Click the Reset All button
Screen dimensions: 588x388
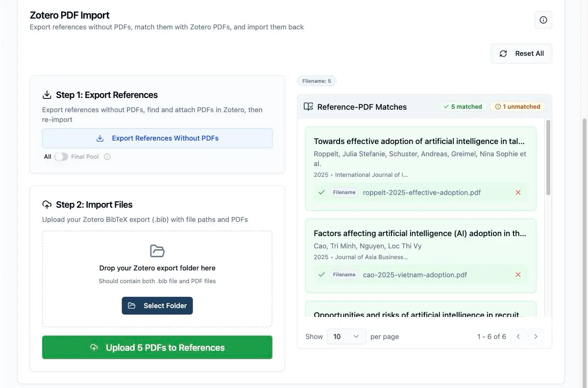pos(521,53)
